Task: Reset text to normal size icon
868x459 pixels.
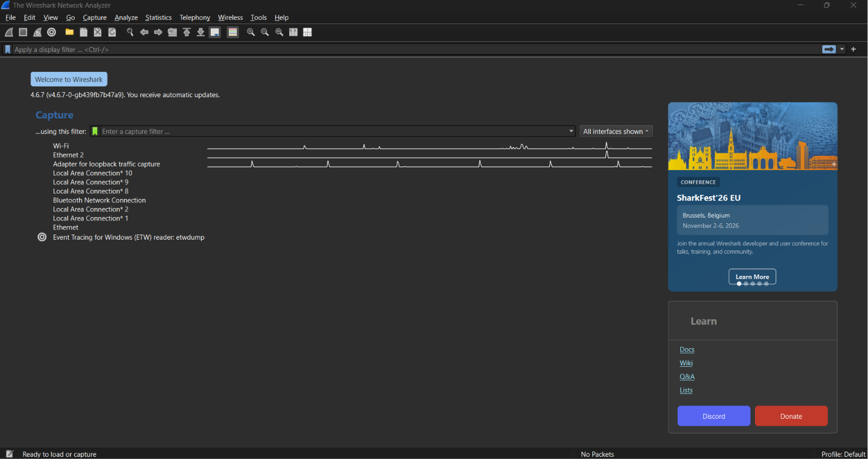Action: point(279,32)
